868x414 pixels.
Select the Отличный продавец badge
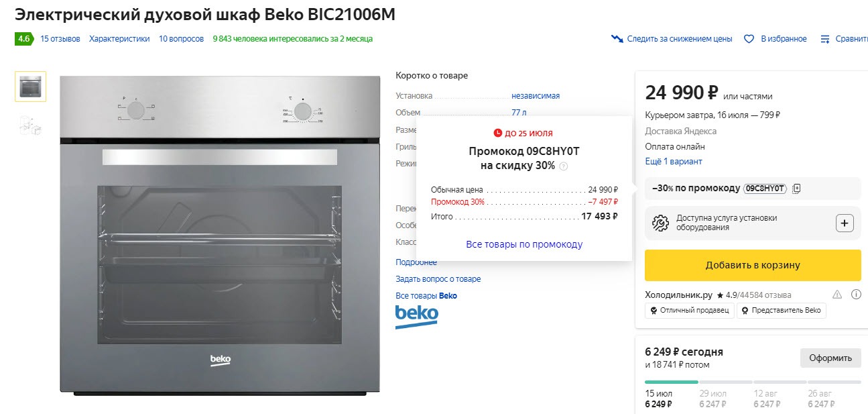coord(689,310)
